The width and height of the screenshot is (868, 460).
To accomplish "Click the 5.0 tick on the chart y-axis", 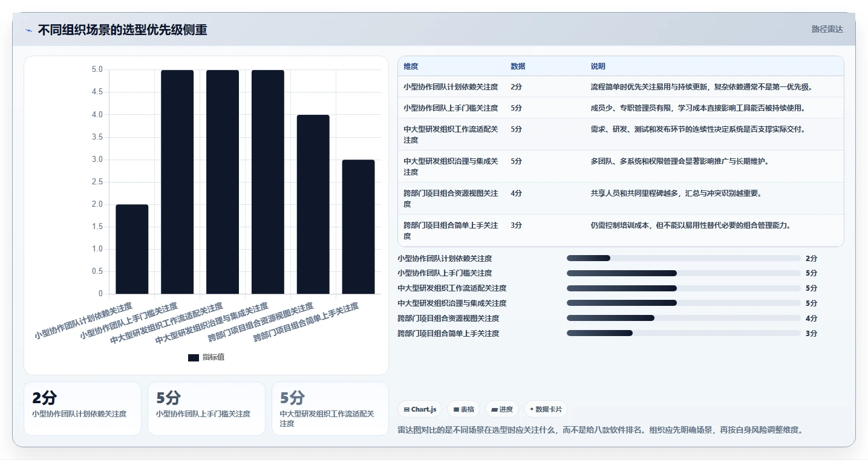I will (97, 70).
